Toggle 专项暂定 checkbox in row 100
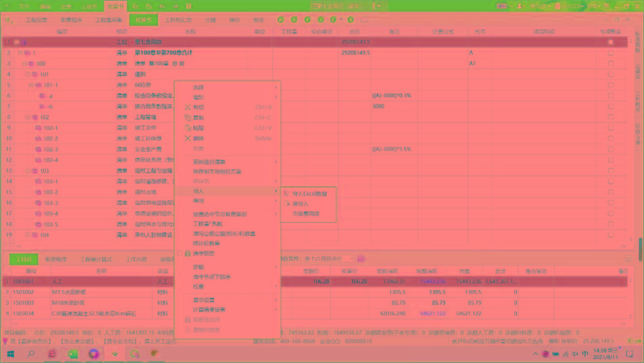 (611, 63)
